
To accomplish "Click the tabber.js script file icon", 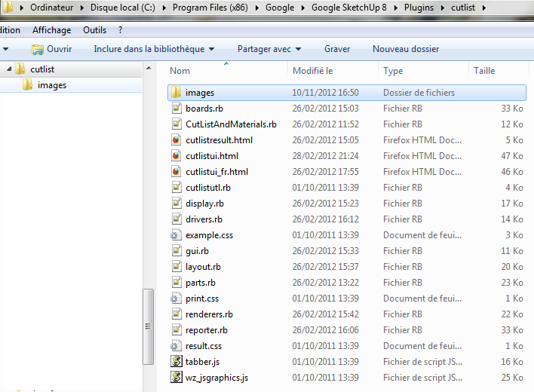I will [x=176, y=361].
